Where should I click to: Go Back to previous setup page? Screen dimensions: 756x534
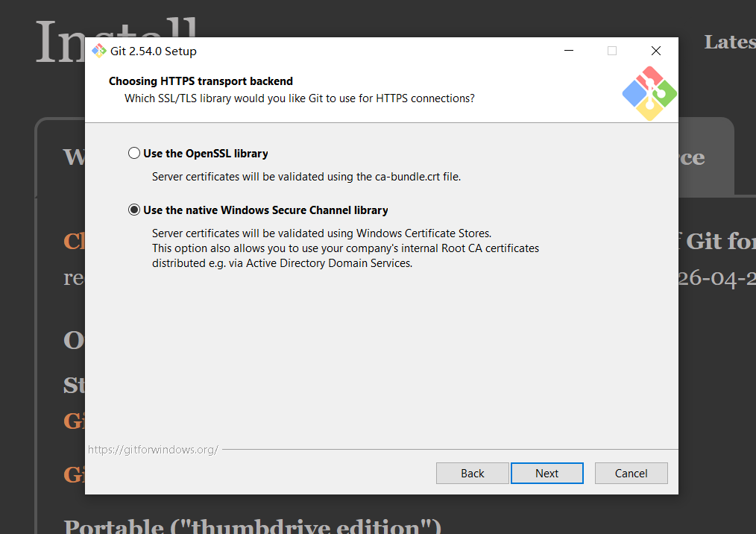472,474
